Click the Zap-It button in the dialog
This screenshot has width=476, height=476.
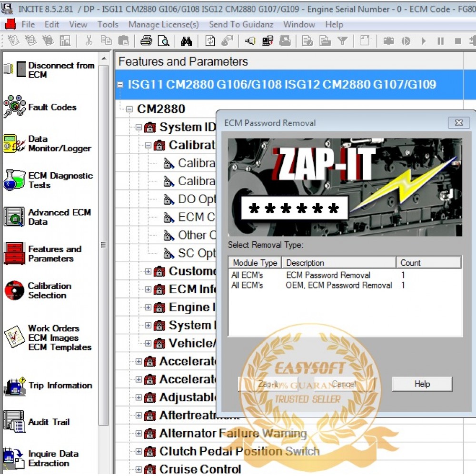pos(268,384)
